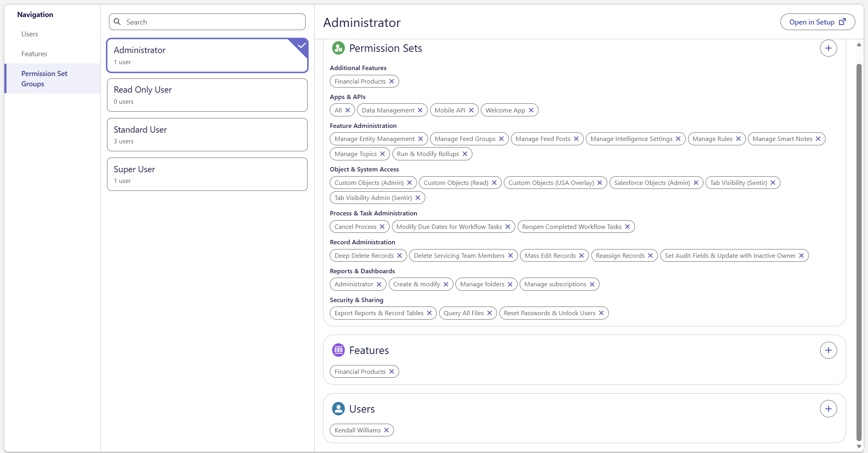Remove Cancel Process pill
Image resolution: width=868 pixels, height=453 pixels.
tap(382, 226)
